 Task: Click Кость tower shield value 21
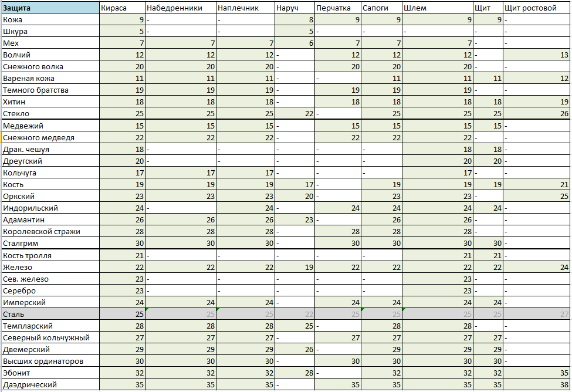pos(536,184)
